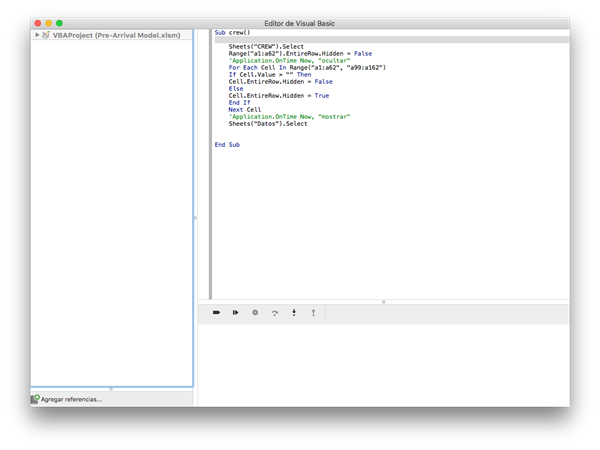Click the Agregar referencias plus icon

coord(35,399)
